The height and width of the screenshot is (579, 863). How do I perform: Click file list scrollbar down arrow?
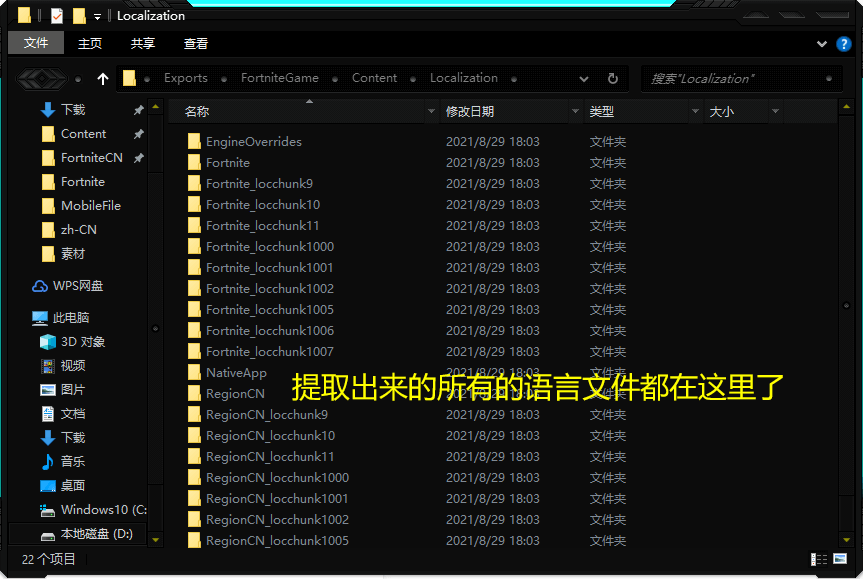tap(846, 540)
